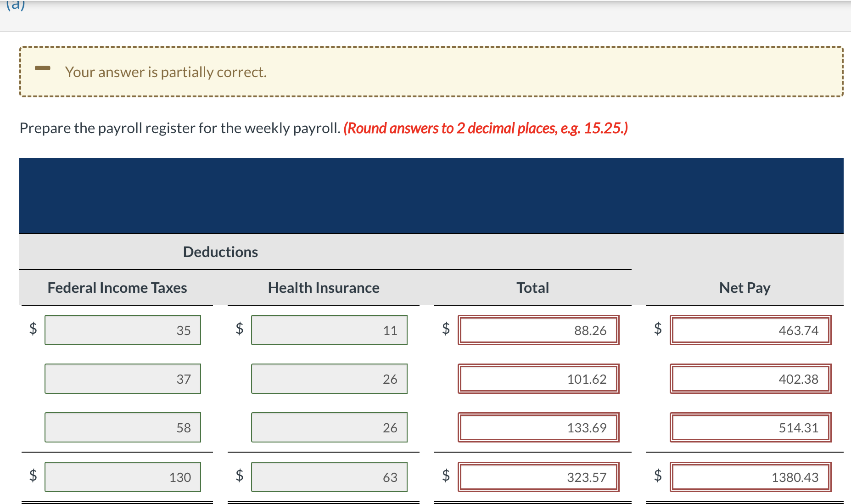Open part (a) tab at the top
Image resolution: width=851 pixels, height=504 pixels.
click(16, 6)
